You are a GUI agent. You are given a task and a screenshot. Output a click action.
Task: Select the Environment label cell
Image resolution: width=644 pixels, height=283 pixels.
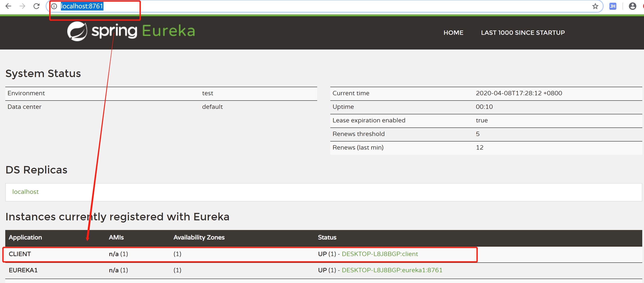[26, 93]
